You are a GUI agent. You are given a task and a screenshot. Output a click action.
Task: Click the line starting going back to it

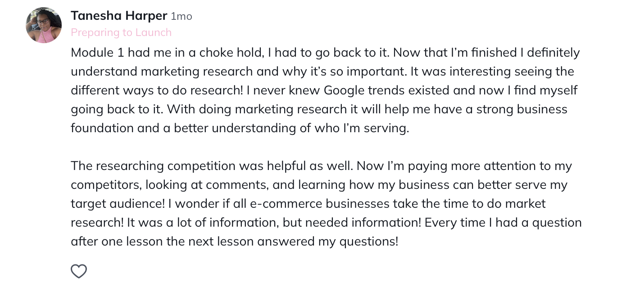319,109
